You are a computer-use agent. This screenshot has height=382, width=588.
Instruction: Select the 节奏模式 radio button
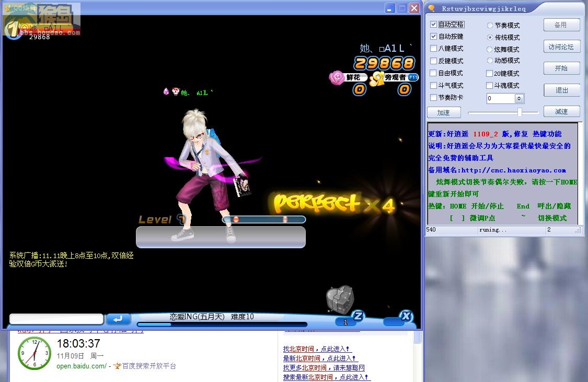(x=490, y=26)
